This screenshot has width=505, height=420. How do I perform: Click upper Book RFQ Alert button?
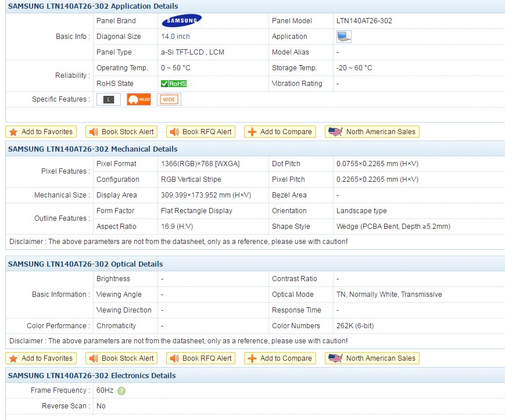(x=200, y=132)
